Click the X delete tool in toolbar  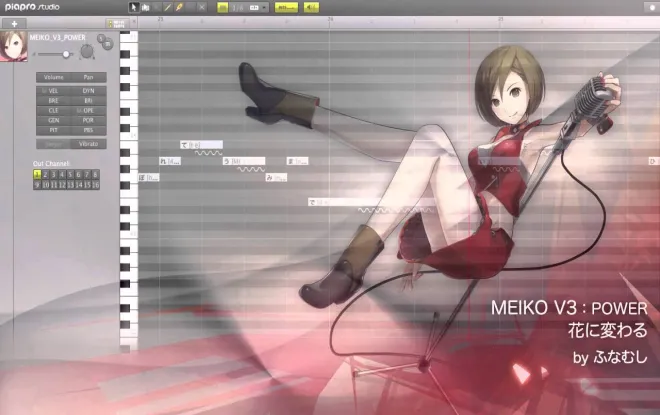pos(202,8)
